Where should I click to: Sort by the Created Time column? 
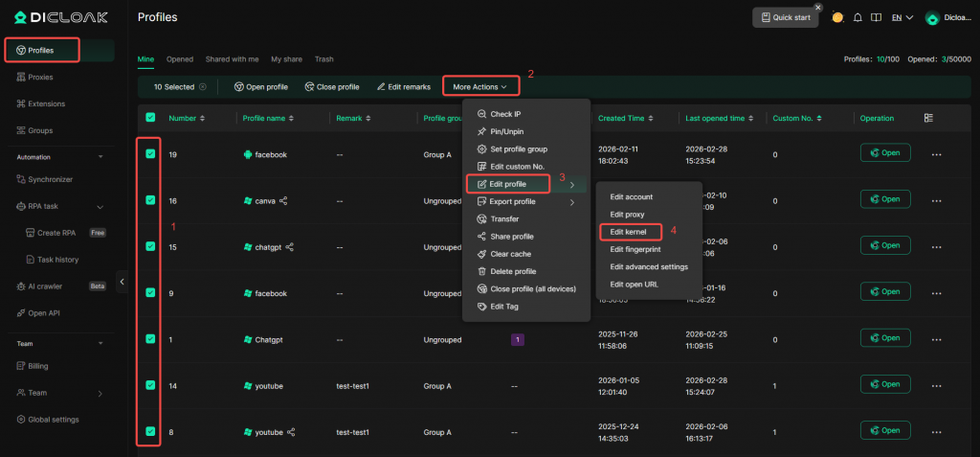(625, 118)
